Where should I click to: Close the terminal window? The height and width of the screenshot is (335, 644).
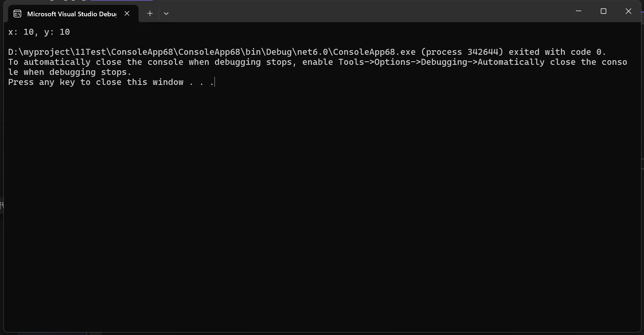[x=628, y=11]
